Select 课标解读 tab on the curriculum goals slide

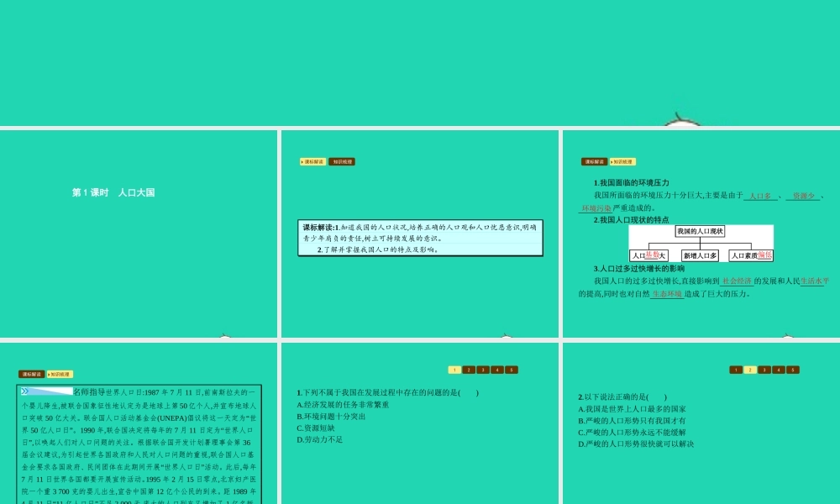click(x=313, y=162)
